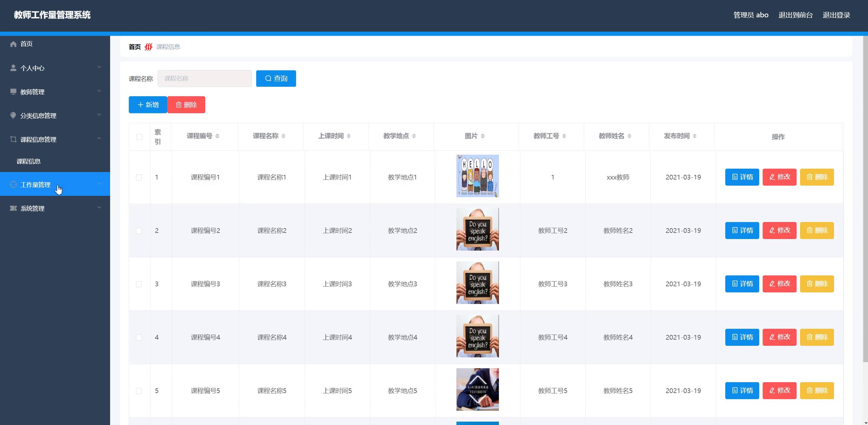This screenshot has height=425, width=868.
Task: Expand the 个人中心 menu chevron
Action: (99, 67)
